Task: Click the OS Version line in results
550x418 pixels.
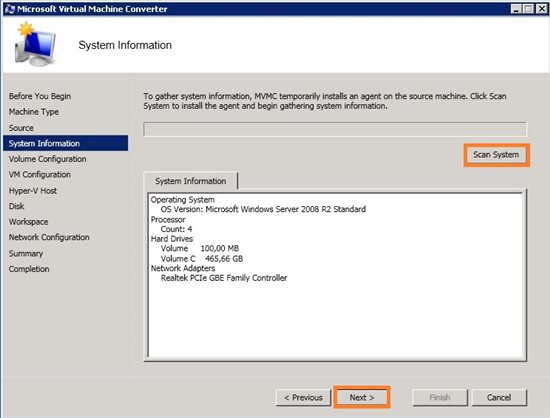Action: coord(263,209)
